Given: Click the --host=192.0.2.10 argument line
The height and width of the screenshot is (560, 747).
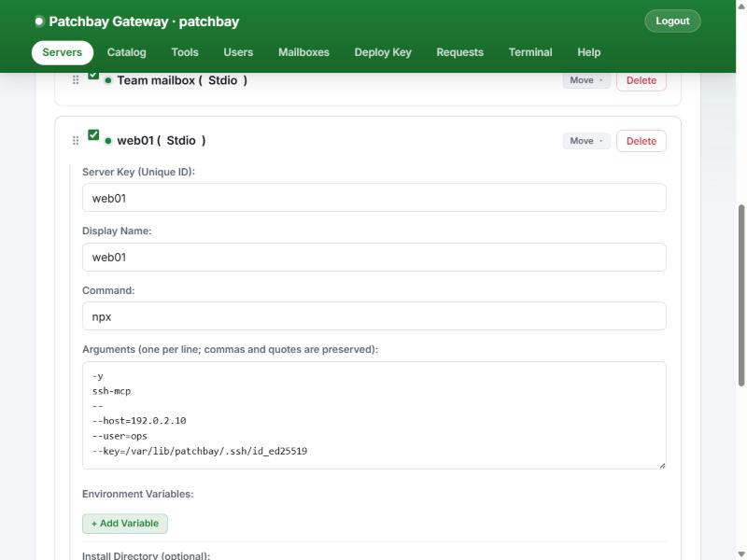Looking at the screenshot, I should 139,421.
